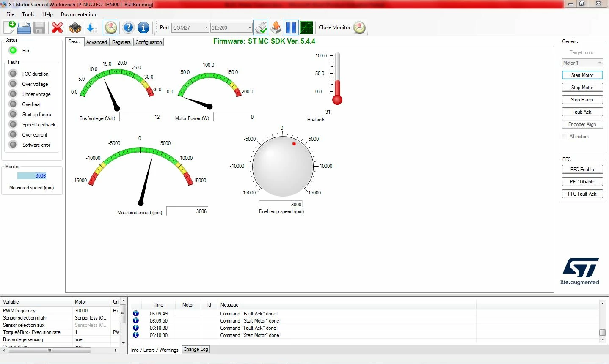Image resolution: width=609 pixels, height=364 pixels.
Task: Click the Fault Ack button
Action: (582, 112)
